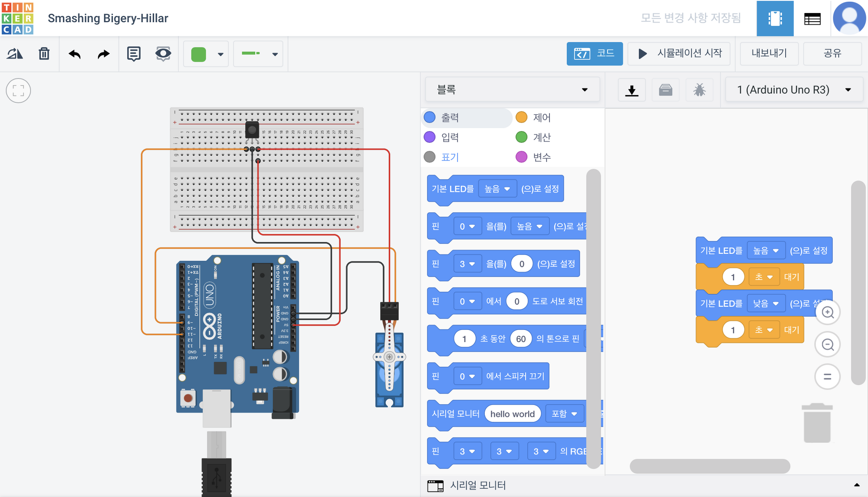
Task: Open the debugger bug icon
Action: (x=699, y=90)
